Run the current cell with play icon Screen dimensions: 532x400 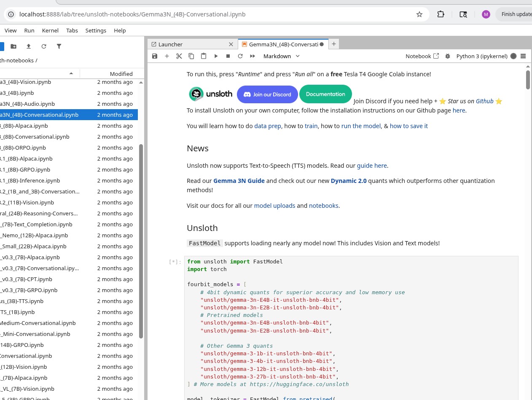tap(216, 56)
